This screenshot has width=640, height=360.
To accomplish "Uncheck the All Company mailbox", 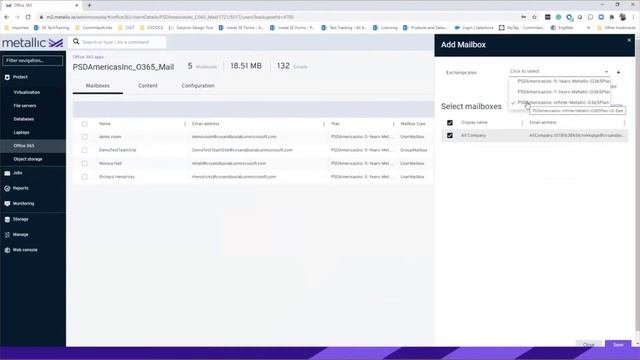I will pyautogui.click(x=450, y=136).
